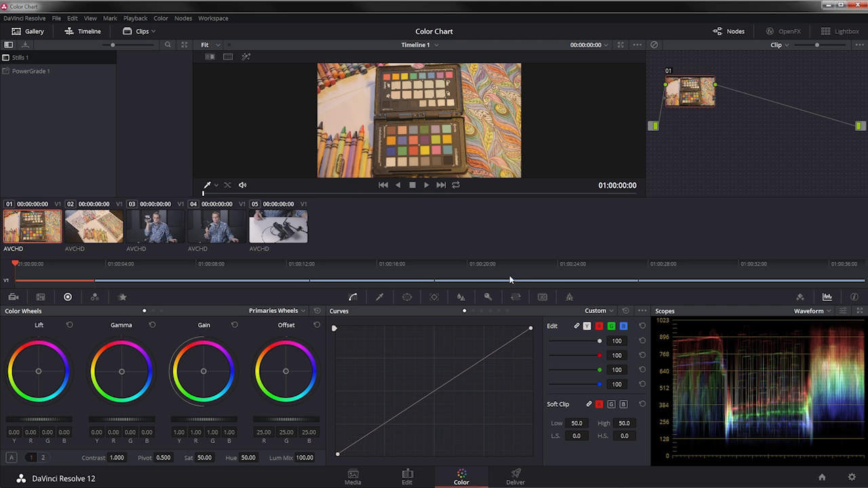Open the Clips filter dropdown arrow
Image resolution: width=868 pixels, height=488 pixels.
pyautogui.click(x=153, y=31)
